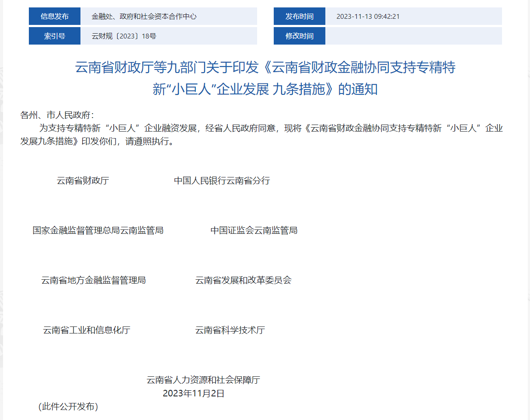Click the signatory 云南省财政厅

[x=83, y=180]
